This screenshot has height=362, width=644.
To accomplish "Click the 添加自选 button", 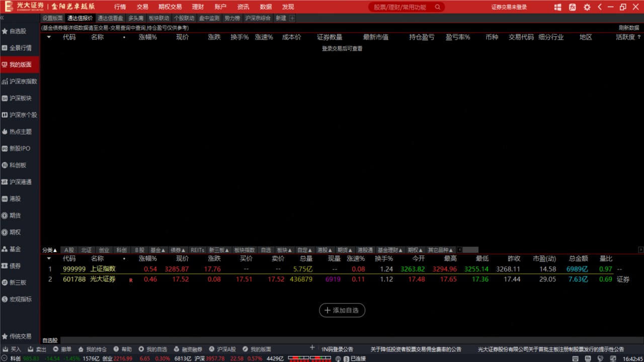I will (x=342, y=310).
